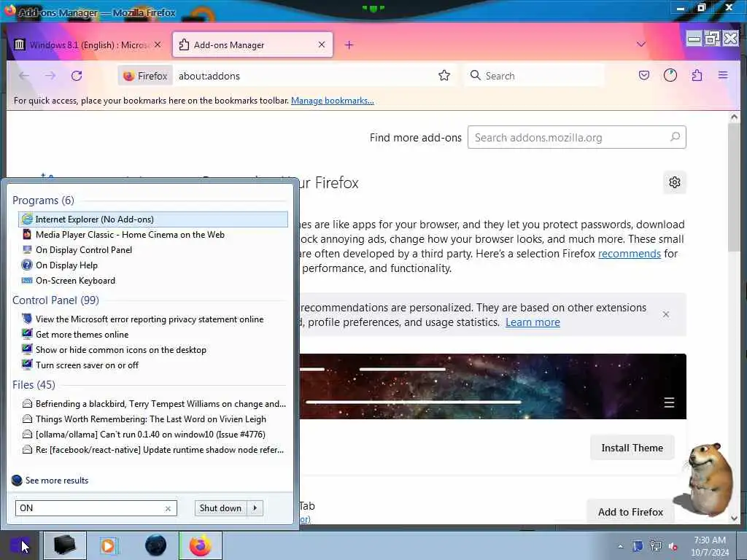Open the add-ons tools gear menu
This screenshot has height=560, width=747.
pyautogui.click(x=674, y=182)
